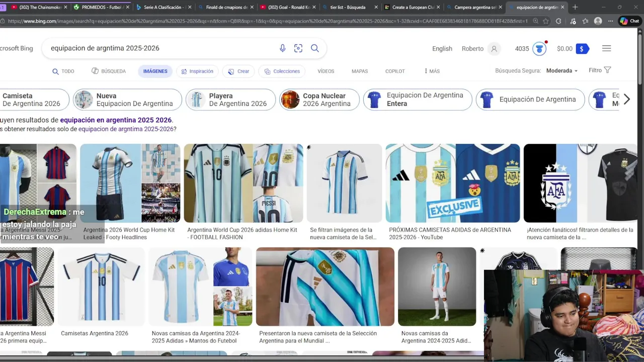Image resolution: width=644 pixels, height=362 pixels.
Task: Open 'Novas camisas da Argentina 2024-2025 Adidas » Mantos' image
Action: [200, 287]
